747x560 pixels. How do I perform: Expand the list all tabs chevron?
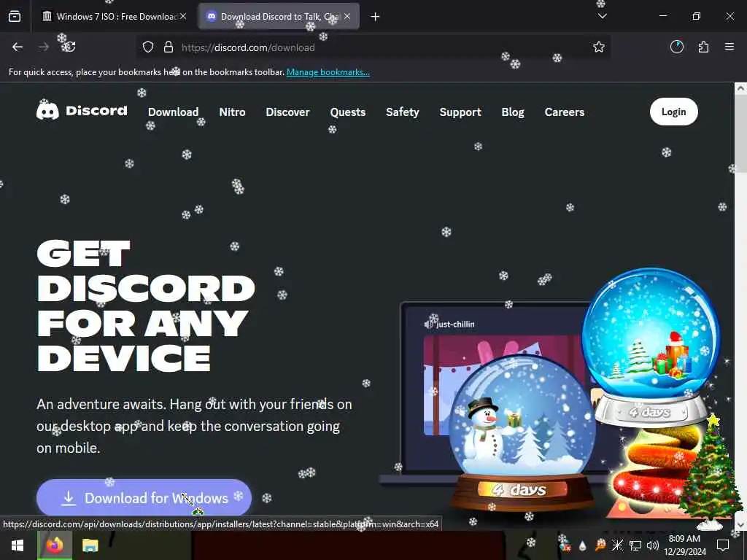pos(603,16)
